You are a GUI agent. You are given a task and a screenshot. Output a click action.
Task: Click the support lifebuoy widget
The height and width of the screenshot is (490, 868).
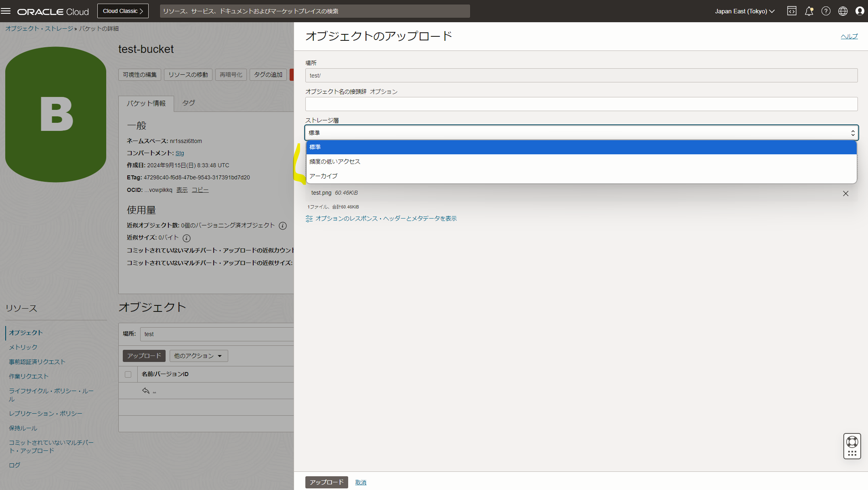click(852, 442)
